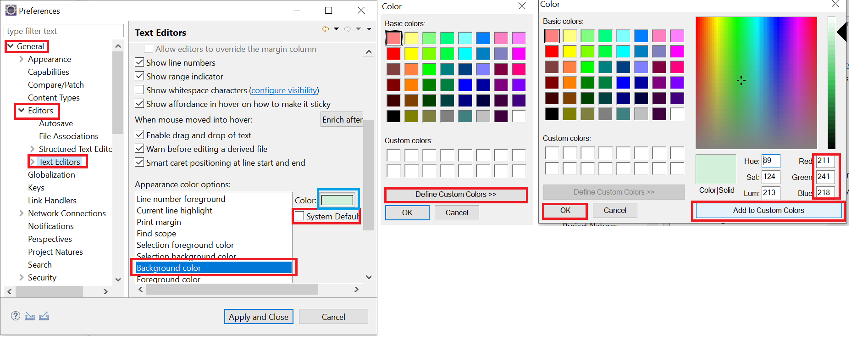
Task: Pick a hue in the color spectrum area
Action: coord(756,83)
